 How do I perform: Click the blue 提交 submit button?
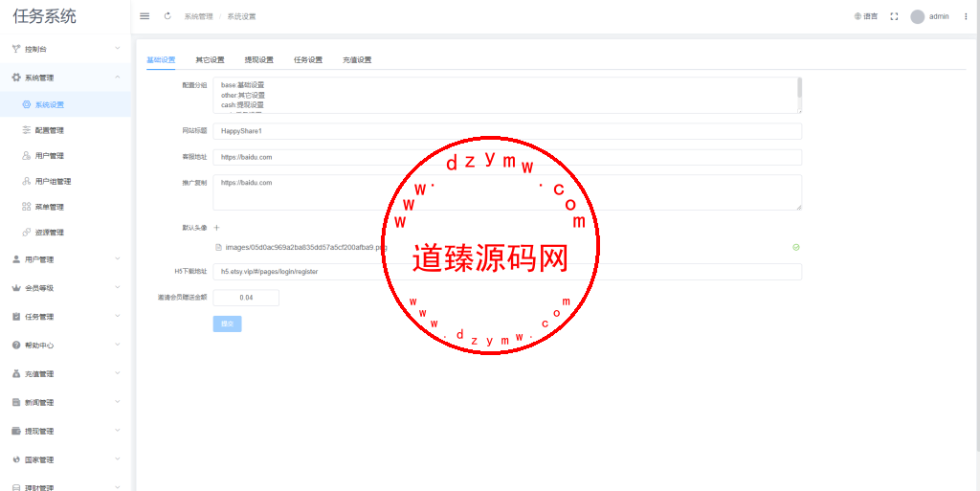227,324
